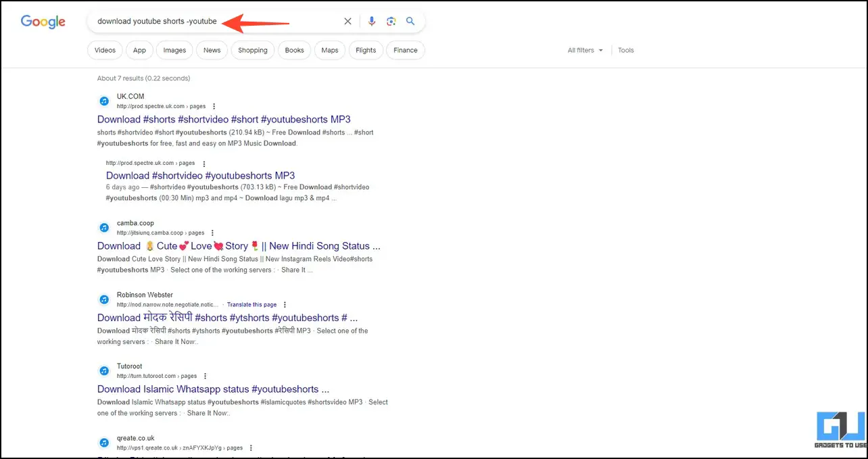Open three-dot menu for the Tutoroot result

pos(206,377)
